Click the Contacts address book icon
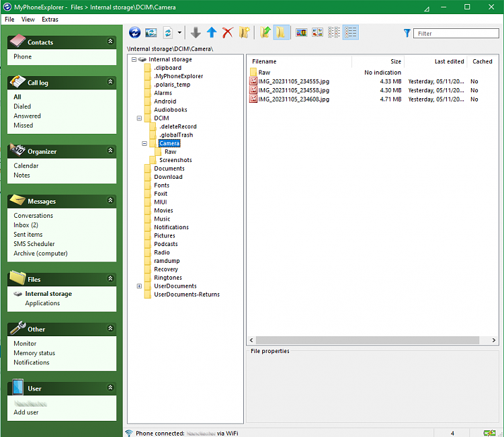 17,40
